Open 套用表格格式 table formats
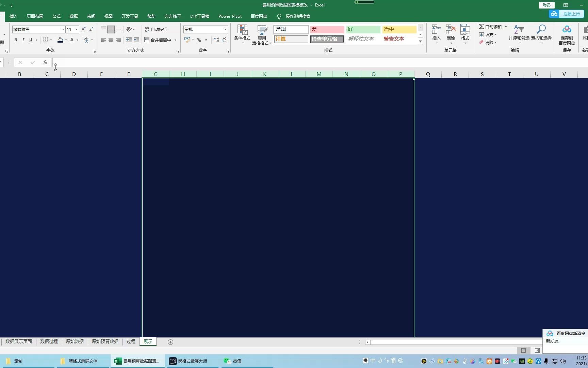 (262, 34)
